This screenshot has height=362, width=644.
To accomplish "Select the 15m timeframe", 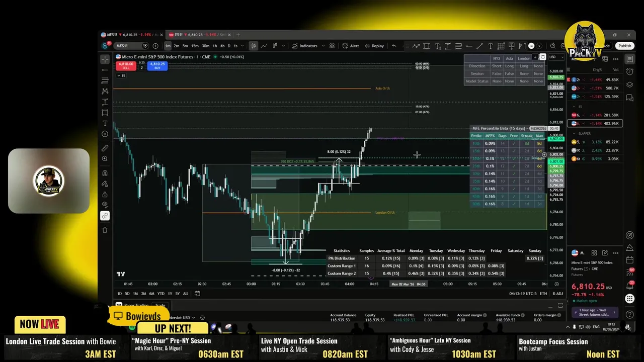I will click(195, 46).
